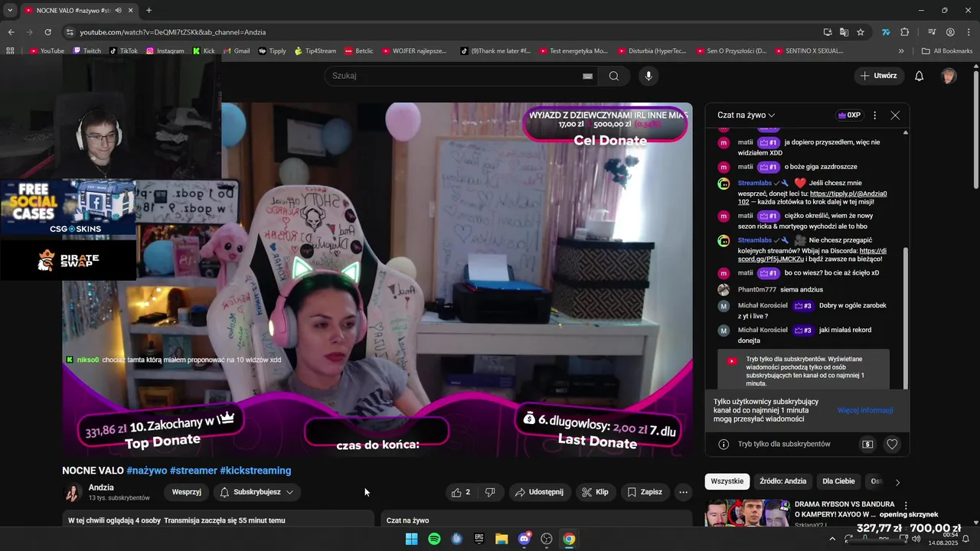The height and width of the screenshot is (551, 980).
Task: Click the main page vertical scrollbar
Action: coord(975,130)
